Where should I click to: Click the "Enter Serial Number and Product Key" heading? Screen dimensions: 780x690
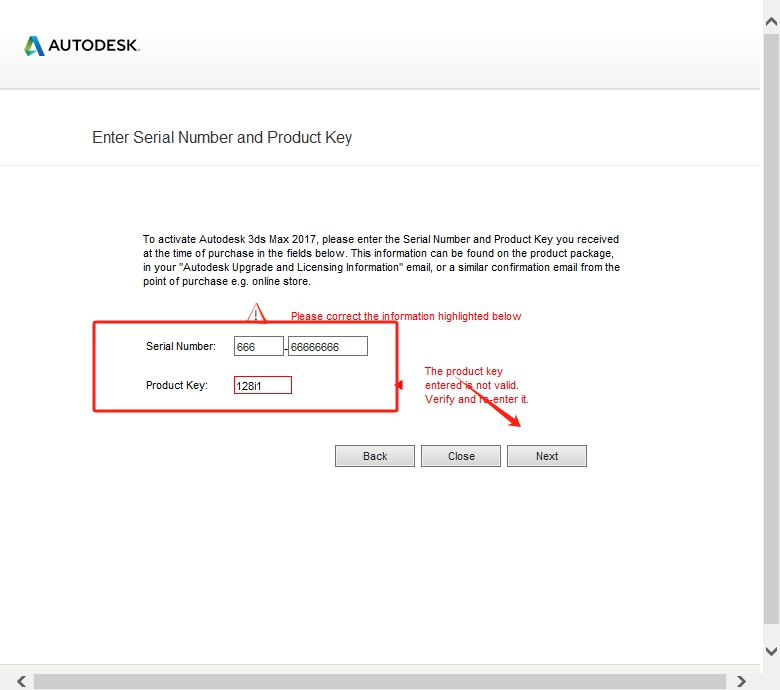(x=222, y=137)
